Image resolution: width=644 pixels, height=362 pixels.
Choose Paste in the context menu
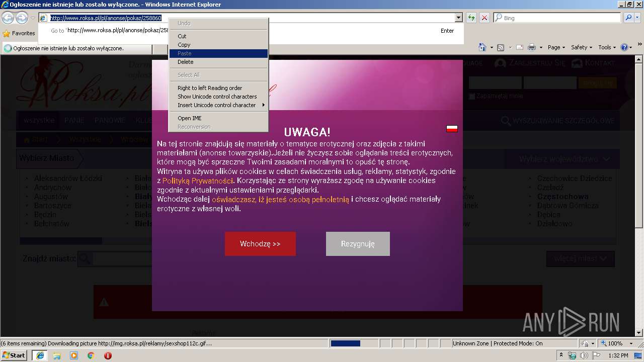click(x=218, y=53)
